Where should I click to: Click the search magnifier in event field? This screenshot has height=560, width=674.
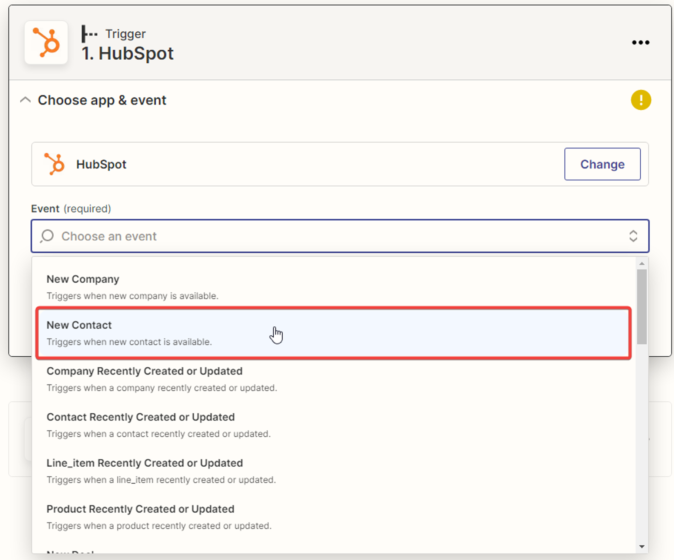47,236
